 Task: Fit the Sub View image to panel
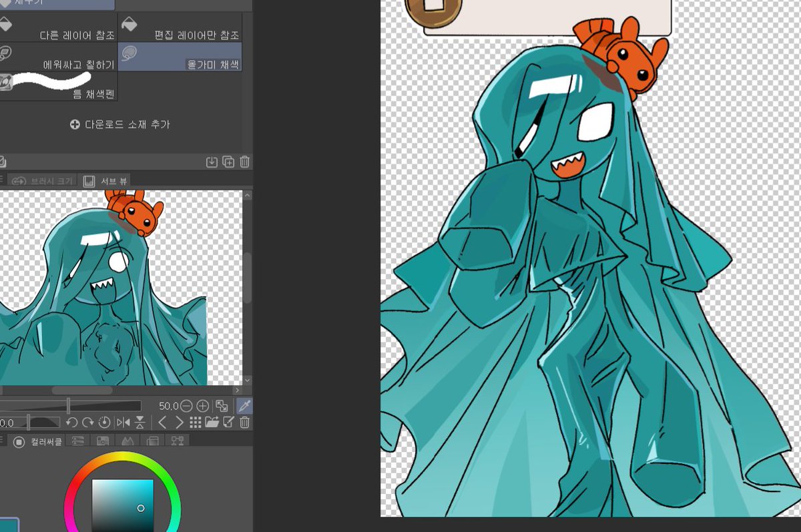222,406
